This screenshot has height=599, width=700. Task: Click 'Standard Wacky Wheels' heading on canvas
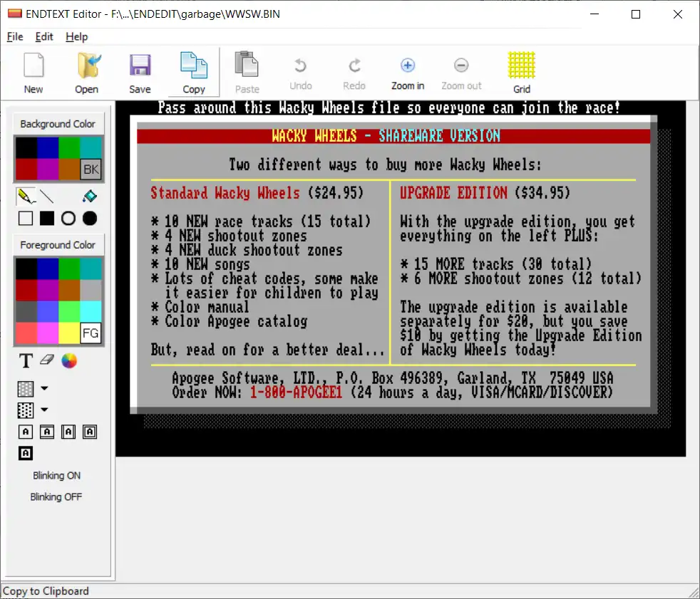tap(225, 193)
